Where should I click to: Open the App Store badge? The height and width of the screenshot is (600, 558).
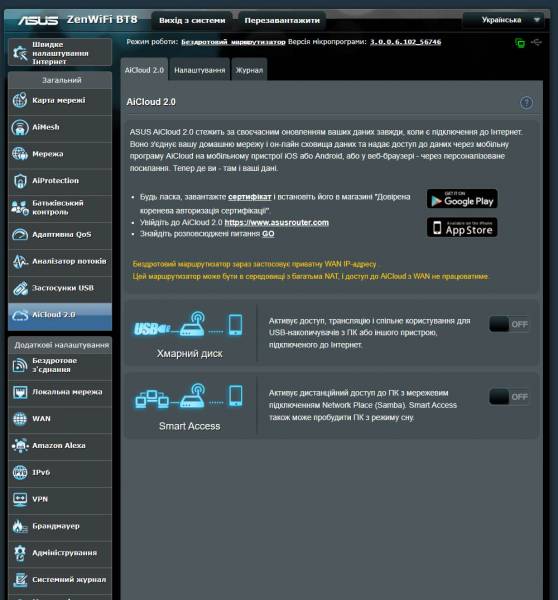click(x=462, y=227)
